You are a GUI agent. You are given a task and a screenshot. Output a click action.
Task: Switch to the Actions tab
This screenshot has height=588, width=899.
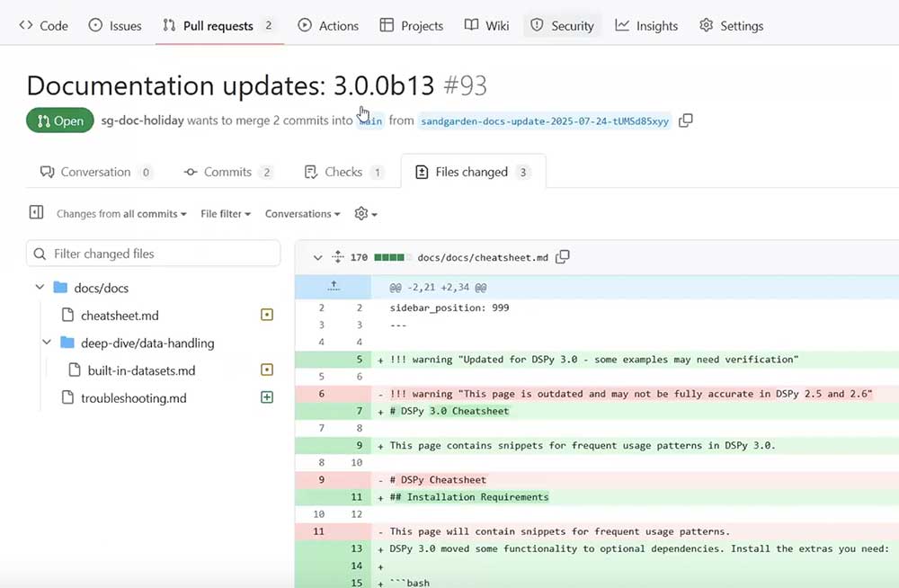pyautogui.click(x=328, y=26)
